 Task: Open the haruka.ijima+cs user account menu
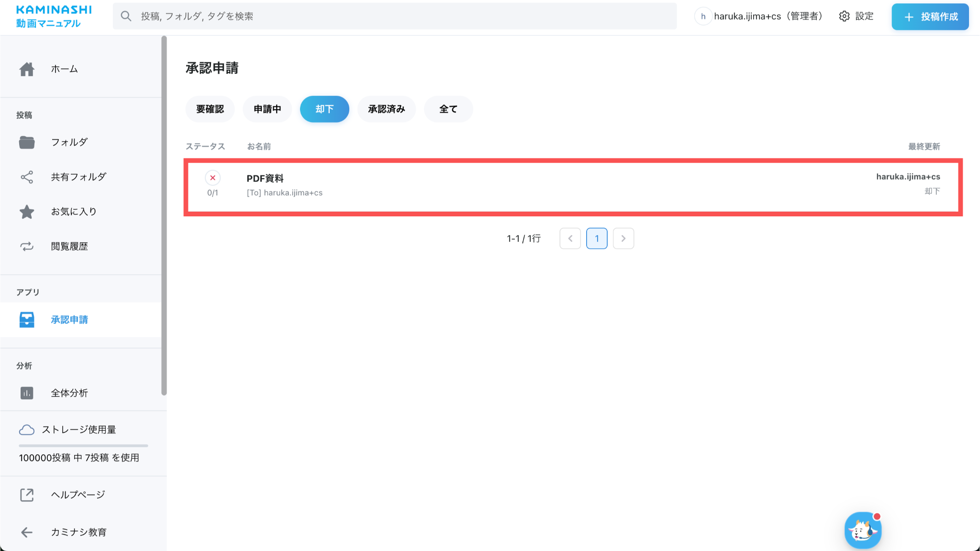pyautogui.click(x=759, y=16)
